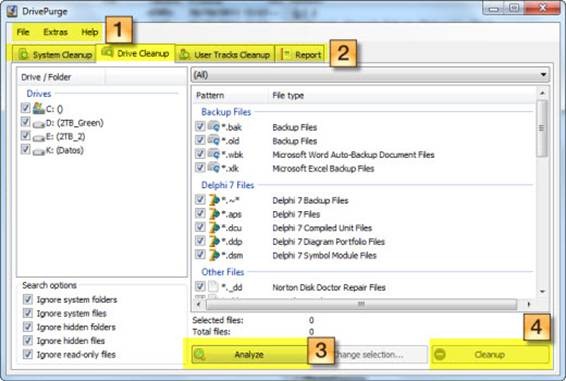Switch to the User Tracks Cleanup tab
The height and width of the screenshot is (381, 566).
pyautogui.click(x=225, y=55)
